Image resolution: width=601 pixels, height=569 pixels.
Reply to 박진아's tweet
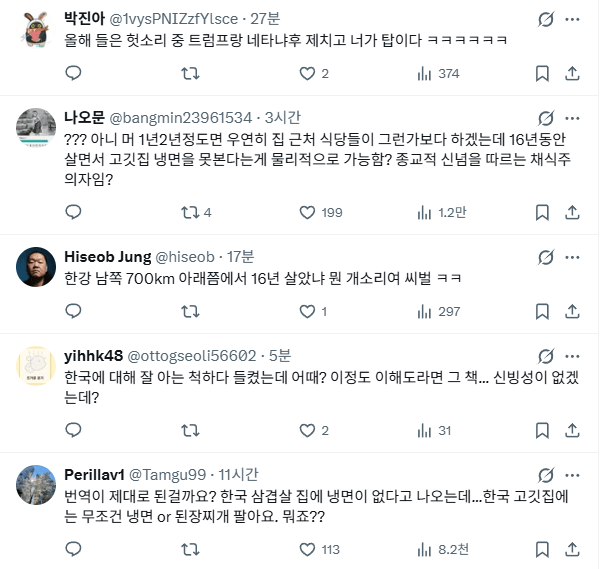(72, 73)
